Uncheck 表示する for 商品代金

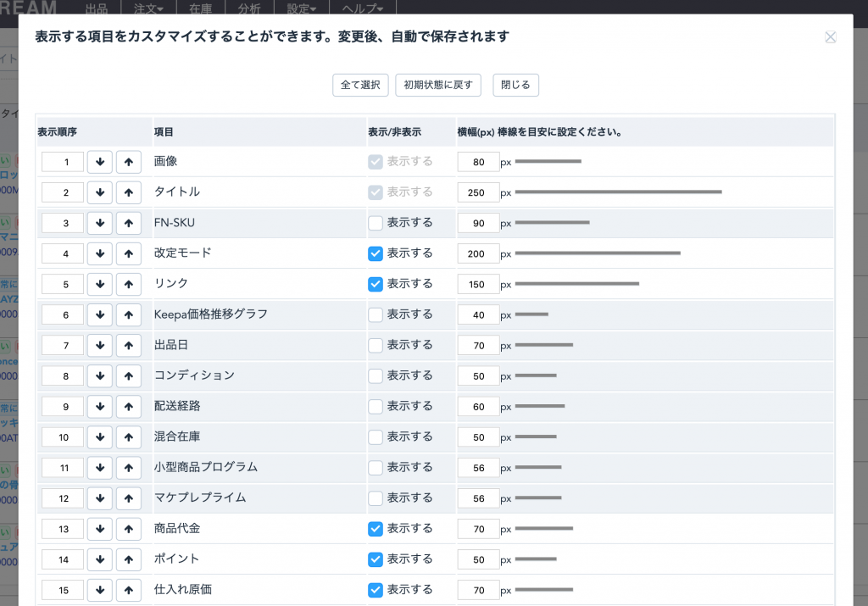click(x=376, y=529)
